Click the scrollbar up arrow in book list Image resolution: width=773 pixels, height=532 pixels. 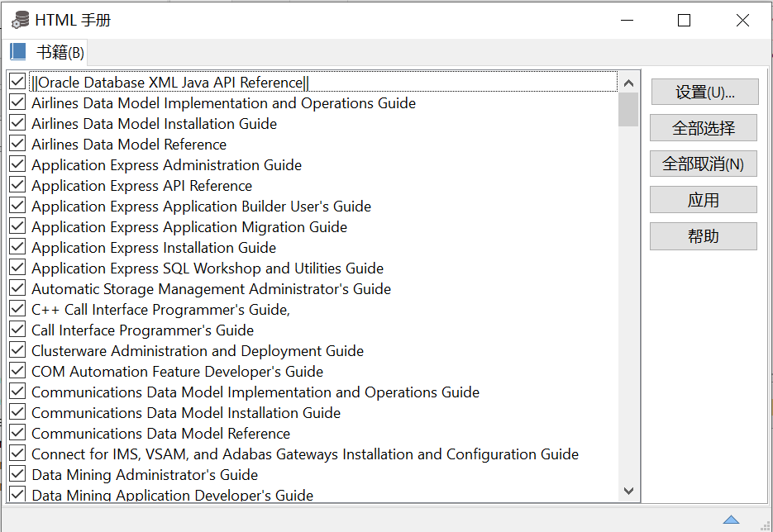[628, 83]
